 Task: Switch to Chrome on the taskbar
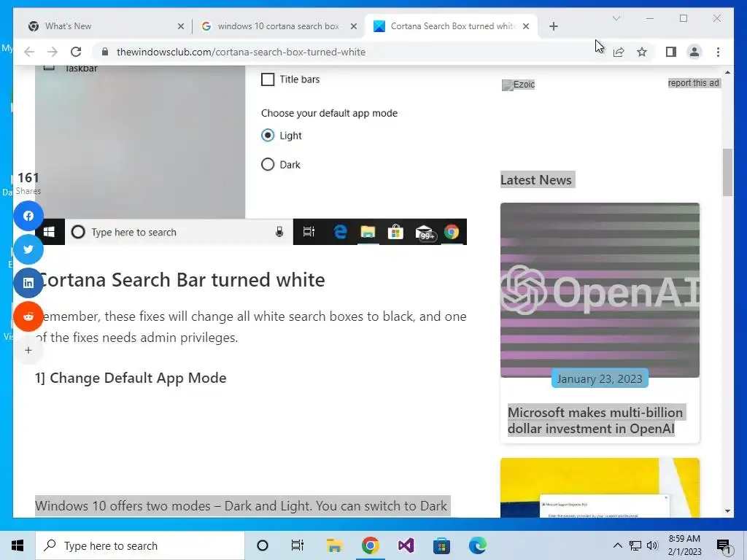pos(370,545)
